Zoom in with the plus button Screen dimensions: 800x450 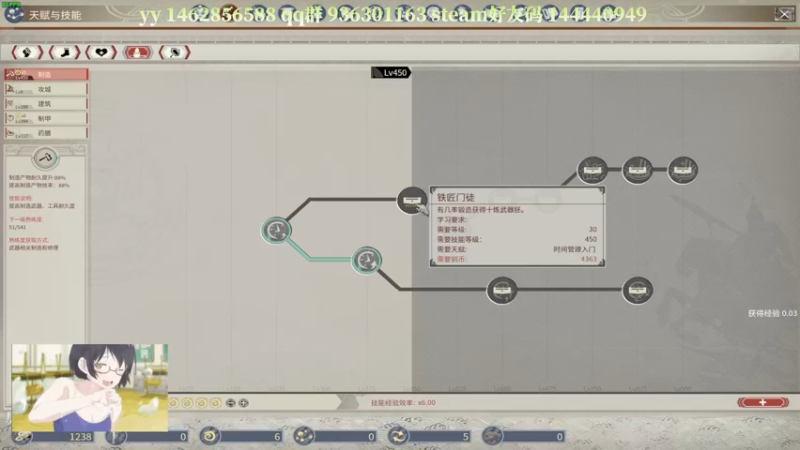[x=243, y=403]
